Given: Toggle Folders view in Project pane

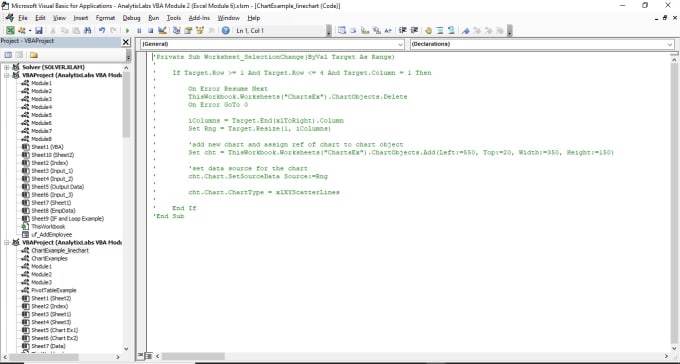Looking at the screenshot, I should 33,55.
